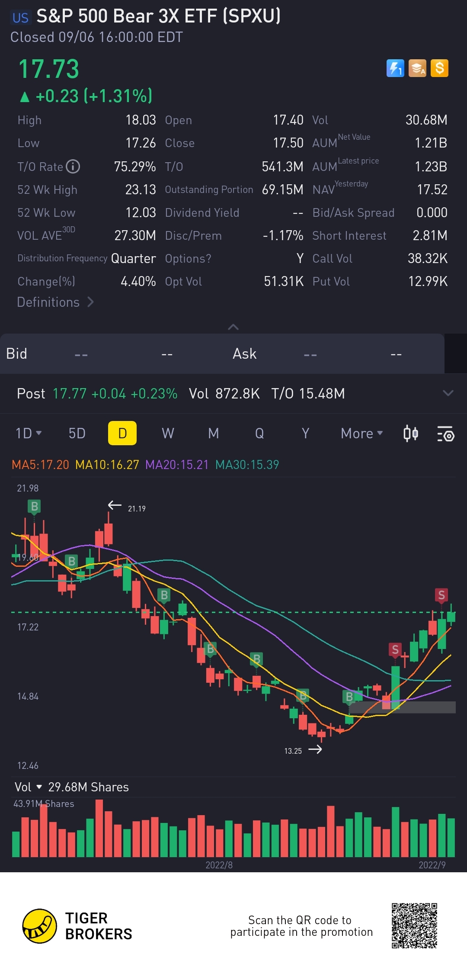Tap the NAV Yesterday value 17.52

[x=432, y=190]
